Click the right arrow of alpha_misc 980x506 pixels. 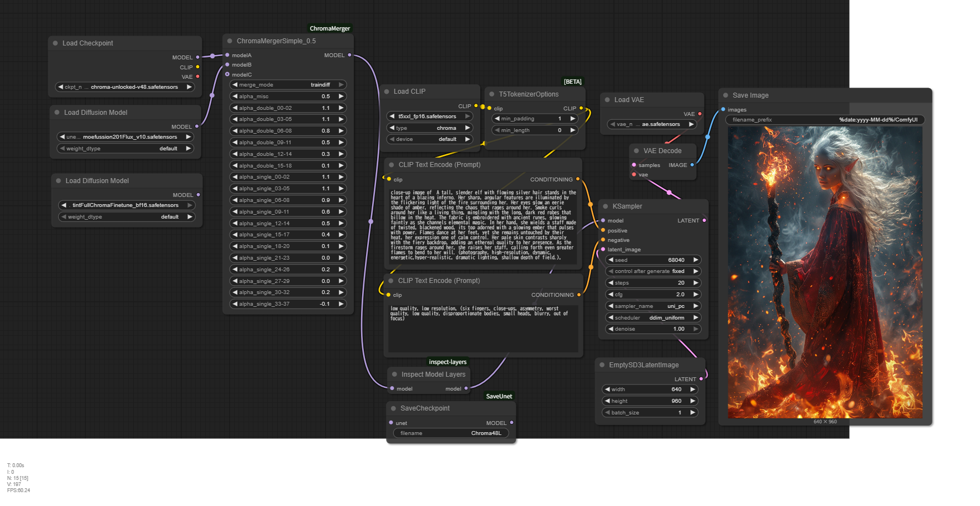(341, 97)
